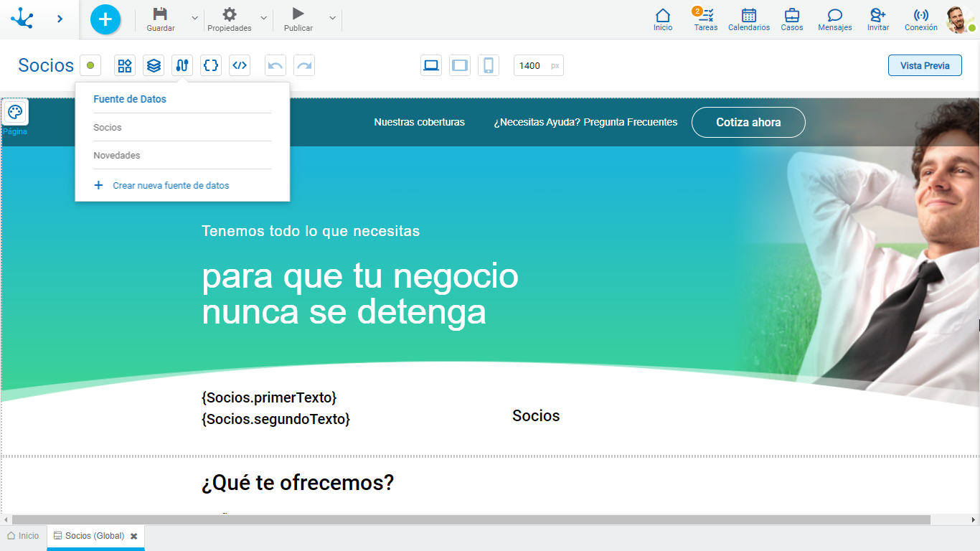This screenshot has width=980, height=551.
Task: Close the Socios (Global) tab
Action: (x=133, y=536)
